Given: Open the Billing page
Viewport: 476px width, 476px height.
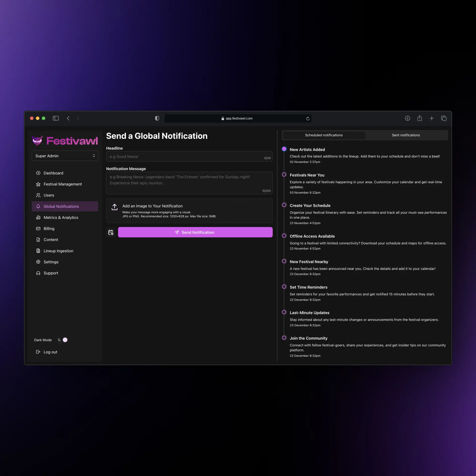Looking at the screenshot, I should pyautogui.click(x=65, y=229).
